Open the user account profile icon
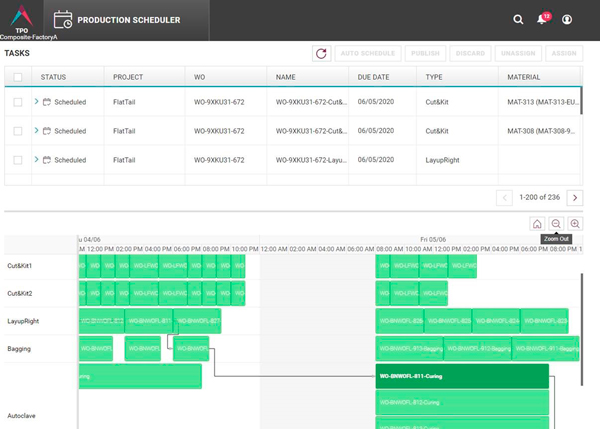 [x=567, y=20]
